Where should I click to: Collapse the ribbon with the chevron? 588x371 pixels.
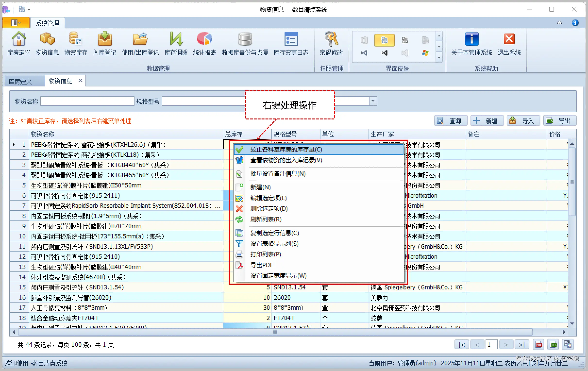559,23
